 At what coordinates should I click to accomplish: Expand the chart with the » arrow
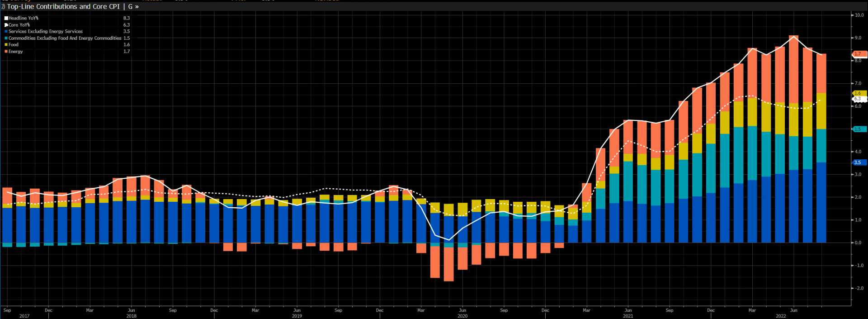(137, 7)
